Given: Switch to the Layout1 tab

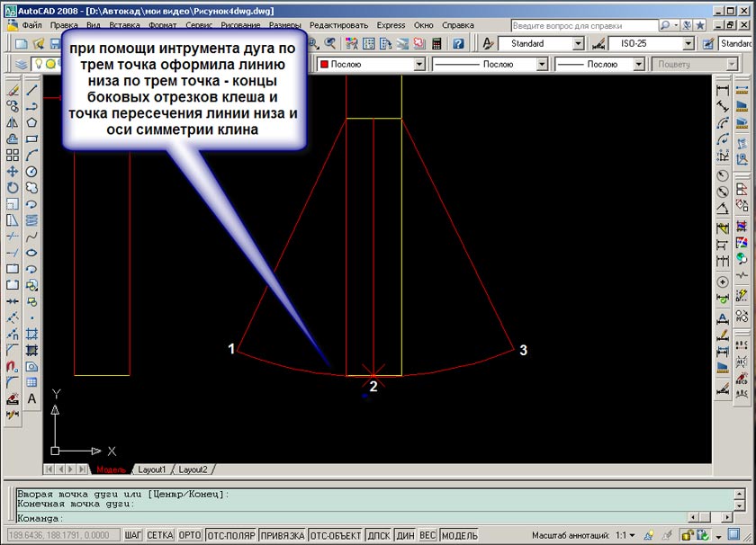Looking at the screenshot, I should point(151,469).
